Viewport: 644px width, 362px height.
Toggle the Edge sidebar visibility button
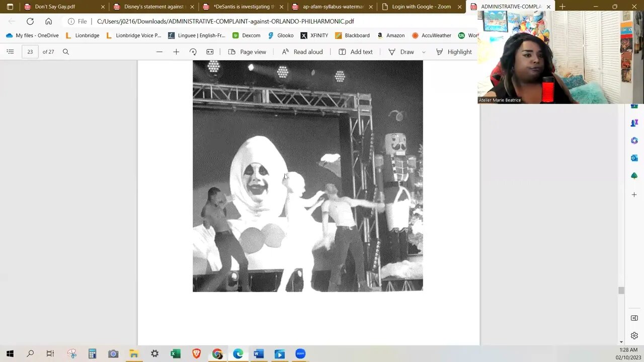point(634,318)
